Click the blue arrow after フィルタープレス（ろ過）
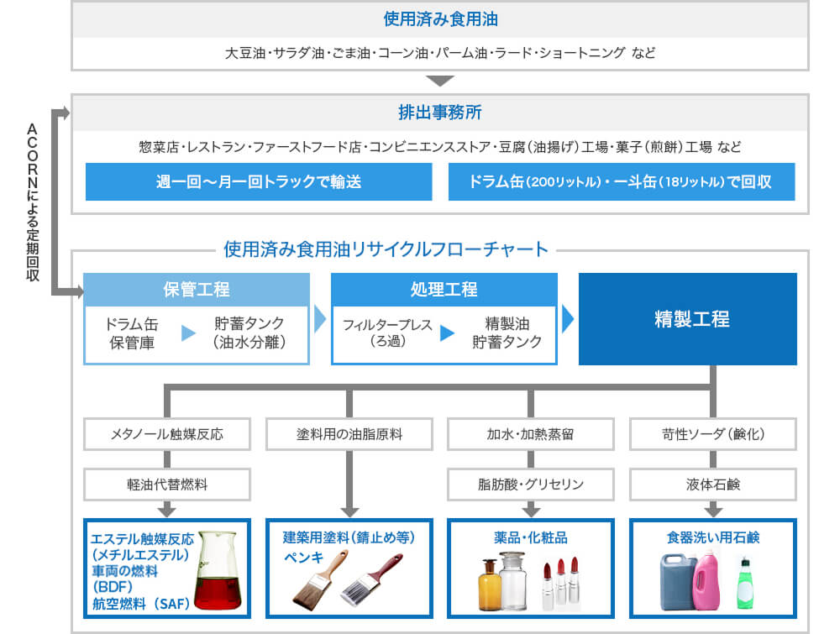The image size is (840, 634). pyautogui.click(x=446, y=333)
